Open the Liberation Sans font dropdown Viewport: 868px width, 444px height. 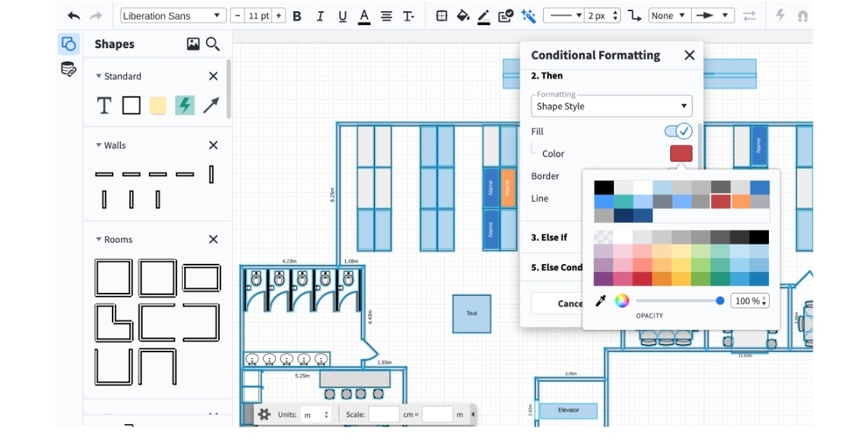click(173, 16)
